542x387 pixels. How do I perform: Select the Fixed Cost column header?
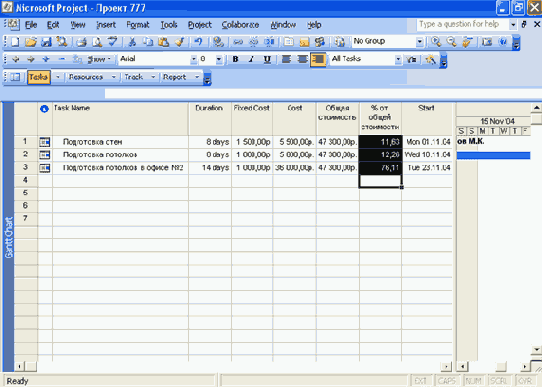(252, 119)
